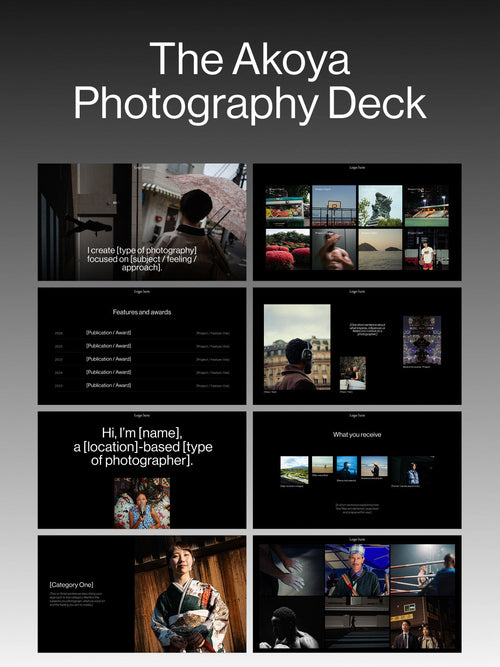
Task: Click "Logo here" on the photo grid slide
Action: 357,168
